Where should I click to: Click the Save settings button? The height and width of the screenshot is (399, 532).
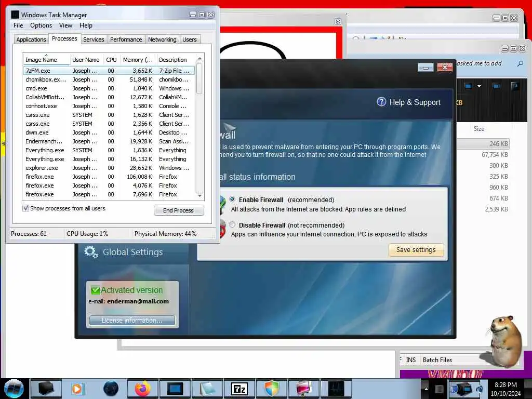pyautogui.click(x=416, y=250)
